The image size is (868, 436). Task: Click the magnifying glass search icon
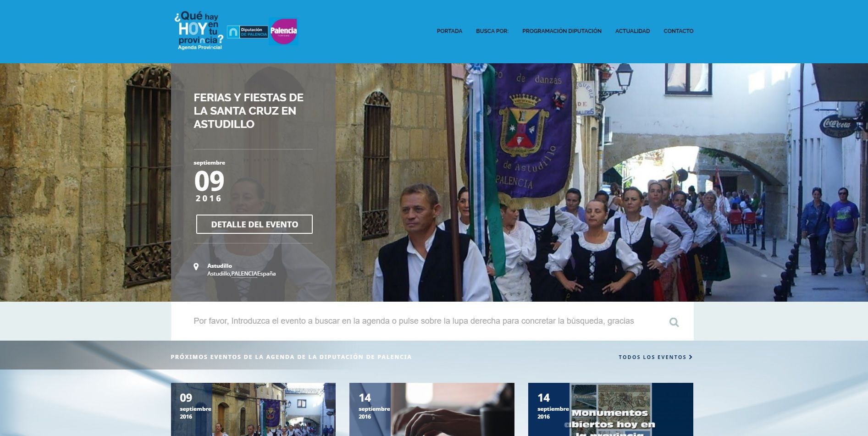click(x=674, y=322)
